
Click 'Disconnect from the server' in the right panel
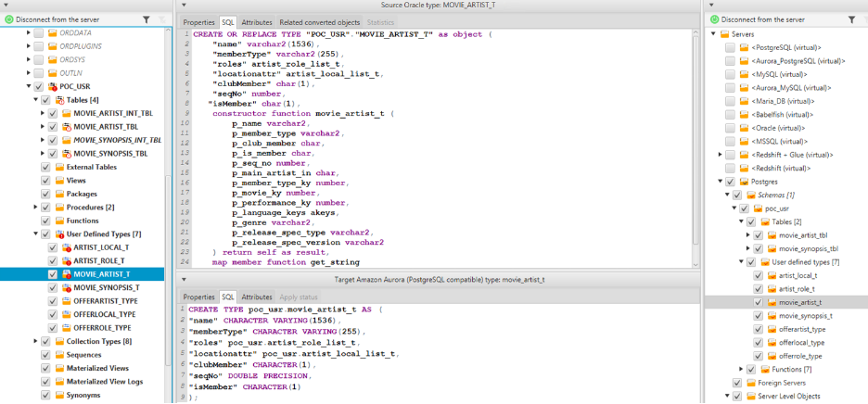(763, 19)
